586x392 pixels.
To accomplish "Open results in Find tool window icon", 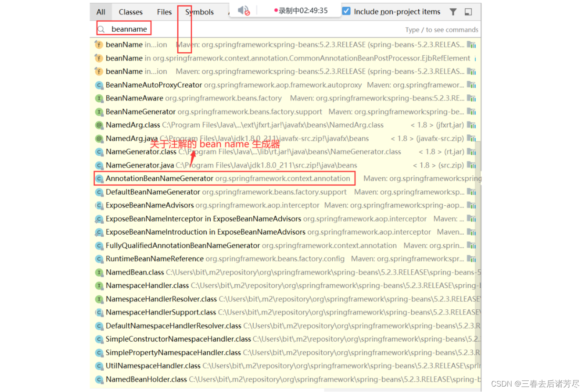I will (469, 12).
